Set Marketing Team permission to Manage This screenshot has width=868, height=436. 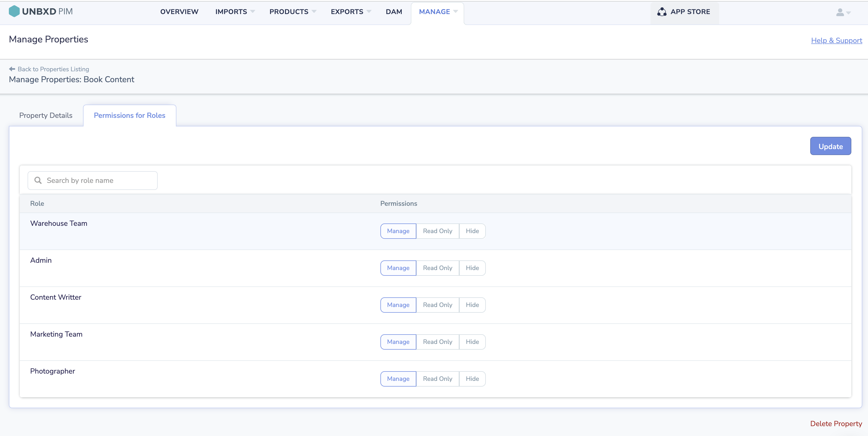pyautogui.click(x=398, y=342)
